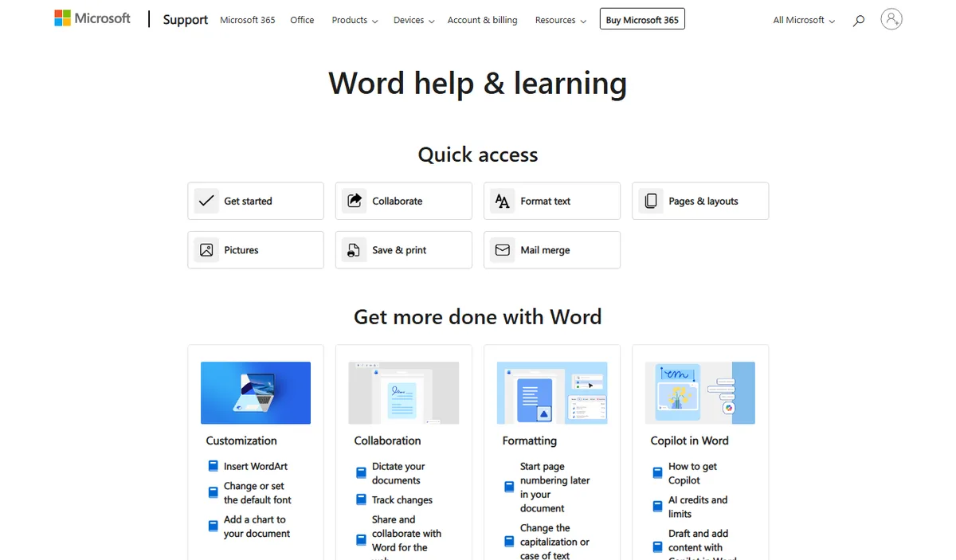Click book icon beside Dictate your documents

[361, 473]
